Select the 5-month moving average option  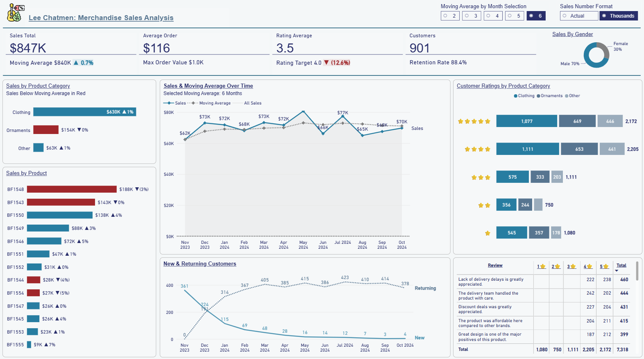(515, 16)
